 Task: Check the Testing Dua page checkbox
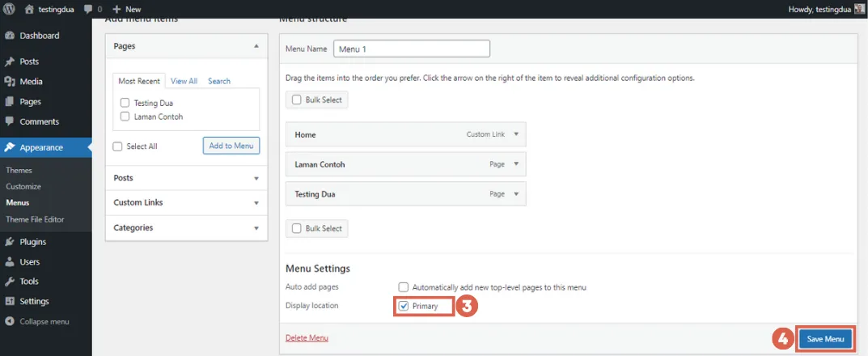click(x=125, y=103)
